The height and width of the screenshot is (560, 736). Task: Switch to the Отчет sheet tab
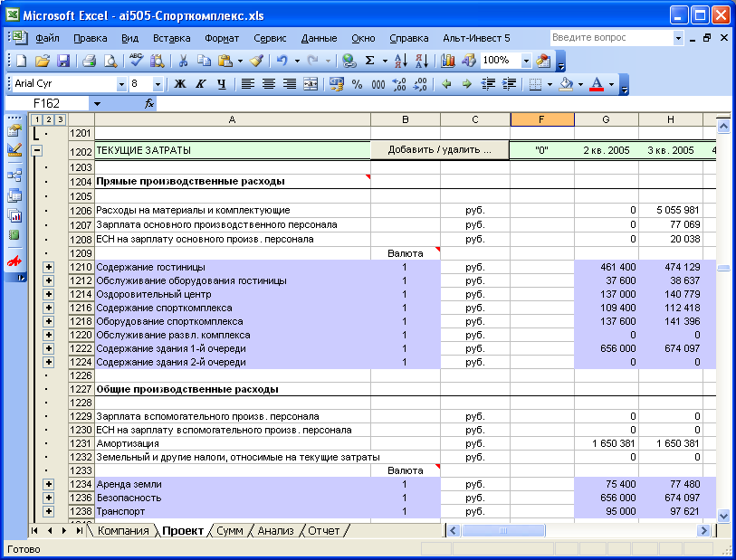click(323, 531)
